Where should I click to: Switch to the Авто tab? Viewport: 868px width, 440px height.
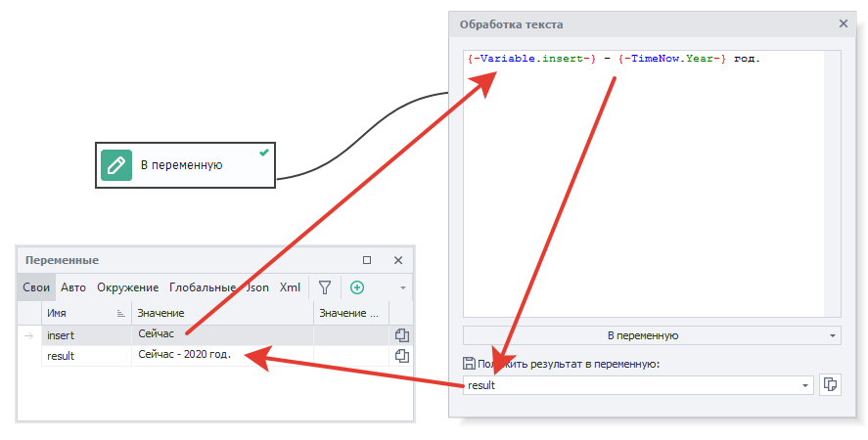(73, 287)
